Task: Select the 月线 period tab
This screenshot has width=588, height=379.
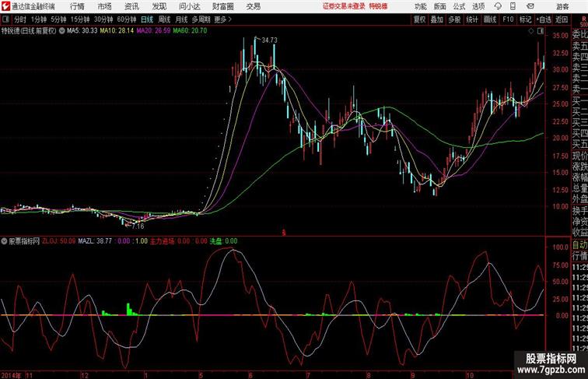Action: (181, 19)
